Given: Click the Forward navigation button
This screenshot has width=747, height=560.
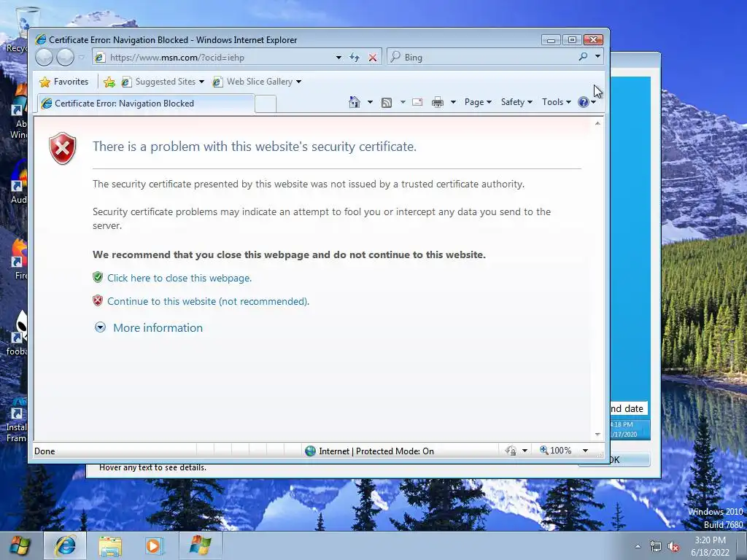Looking at the screenshot, I should (x=65, y=58).
